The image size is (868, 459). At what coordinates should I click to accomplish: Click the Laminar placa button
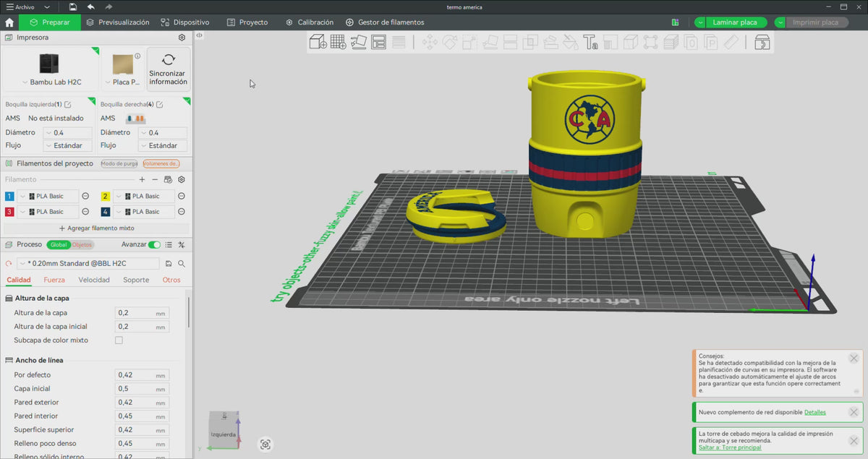(x=736, y=22)
